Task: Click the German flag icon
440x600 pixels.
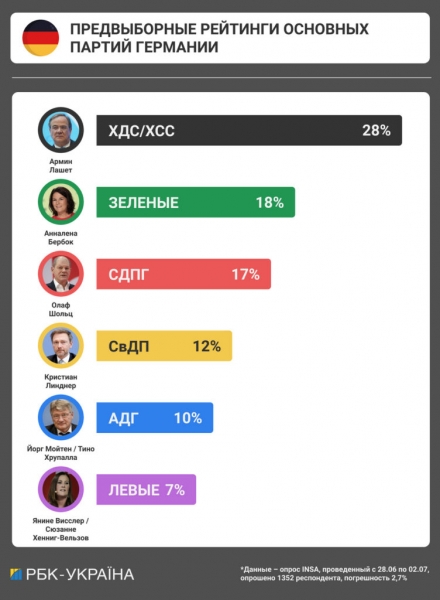Action: [x=41, y=38]
